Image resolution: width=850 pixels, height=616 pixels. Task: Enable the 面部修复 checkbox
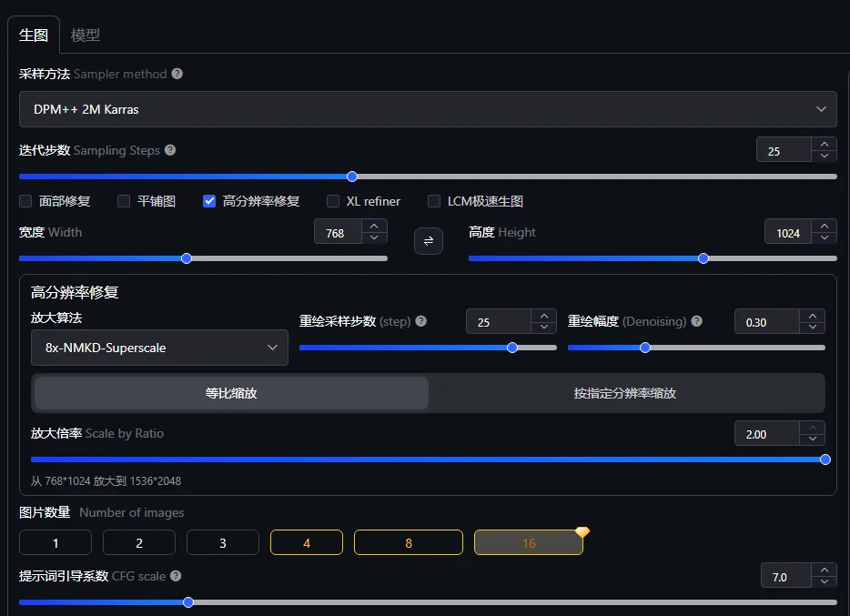click(26, 201)
